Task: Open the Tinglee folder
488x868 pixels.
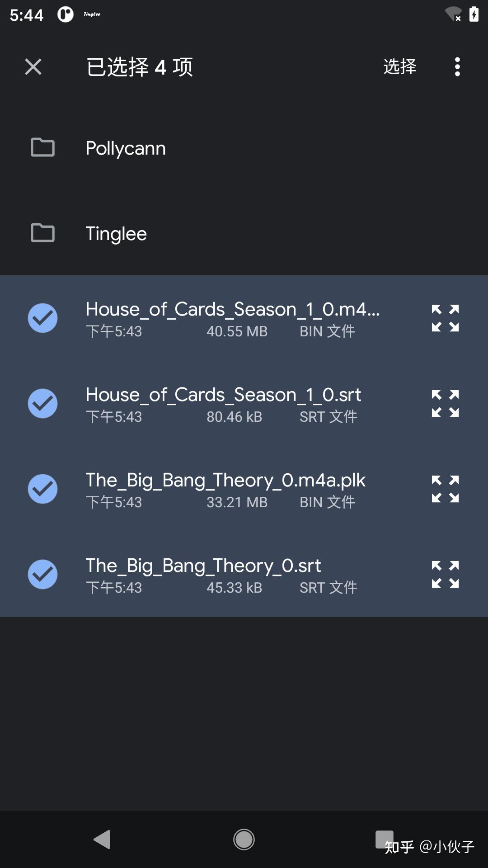Action: click(116, 234)
